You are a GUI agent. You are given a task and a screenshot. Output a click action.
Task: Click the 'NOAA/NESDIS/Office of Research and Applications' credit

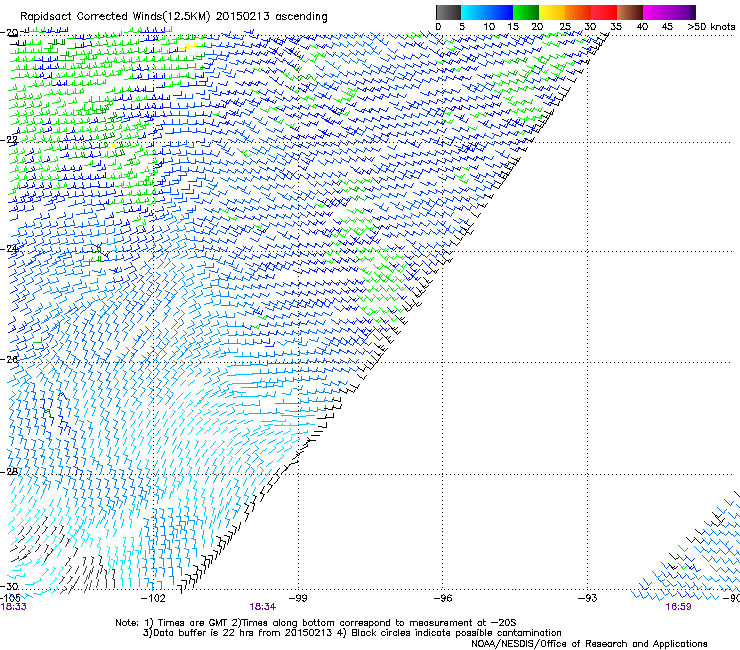coord(589,644)
